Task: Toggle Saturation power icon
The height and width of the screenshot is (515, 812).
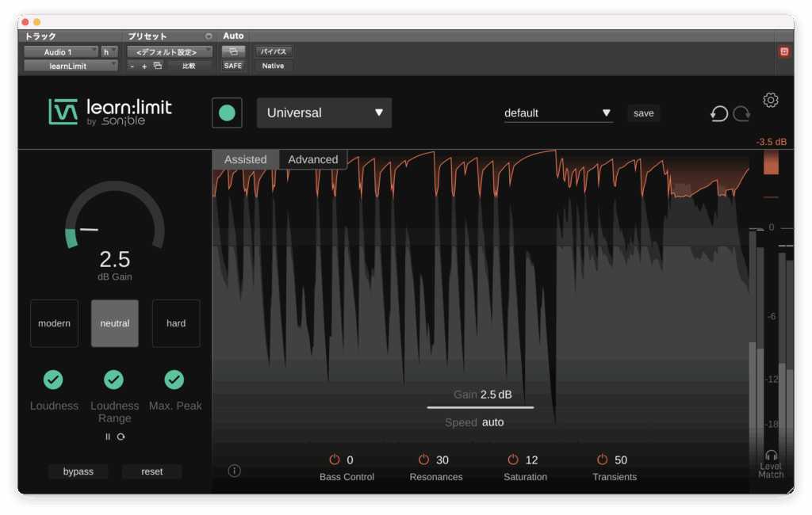Action: [x=513, y=459]
